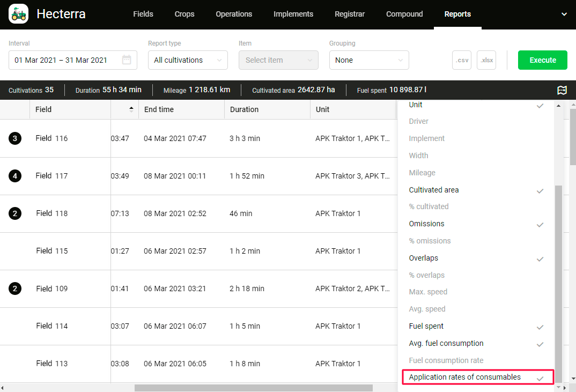
Task: Open the calendar icon in Interval field
Action: pos(127,60)
